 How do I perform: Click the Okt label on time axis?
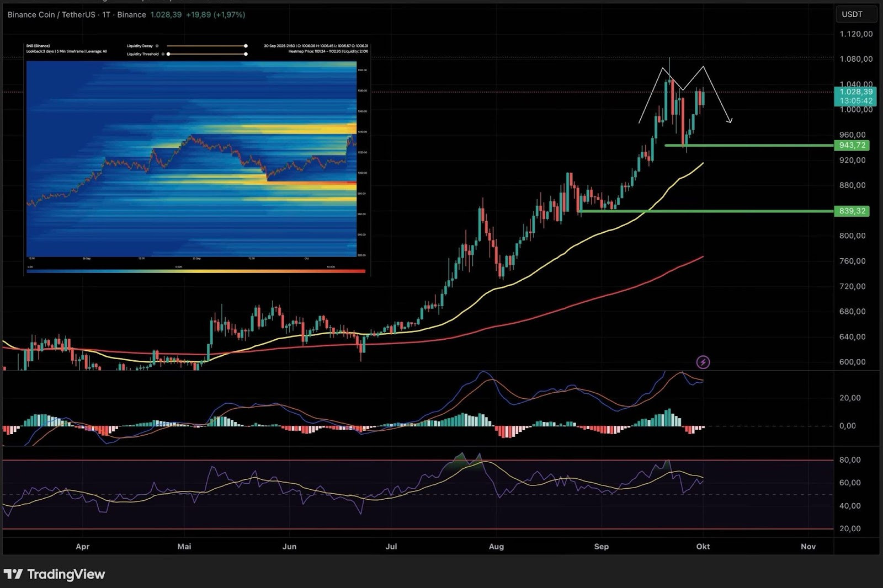[x=703, y=547]
